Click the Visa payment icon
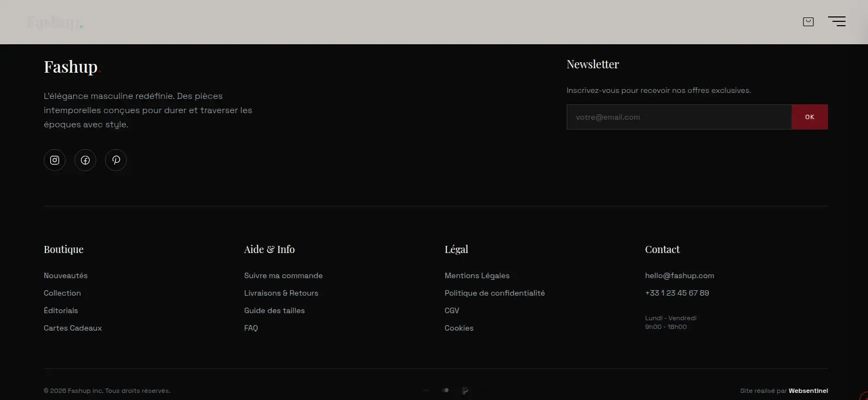868x400 pixels. pos(426,391)
